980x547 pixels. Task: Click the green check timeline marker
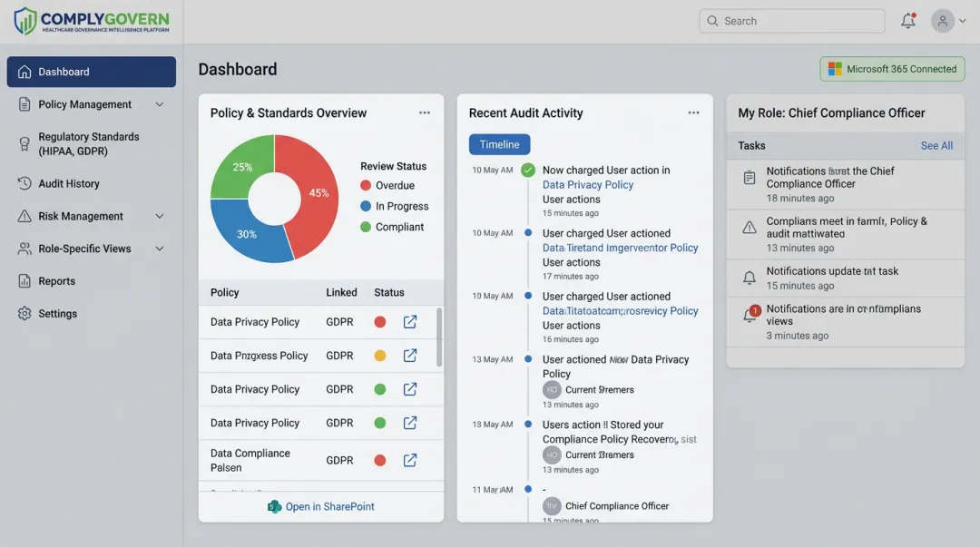tap(528, 170)
